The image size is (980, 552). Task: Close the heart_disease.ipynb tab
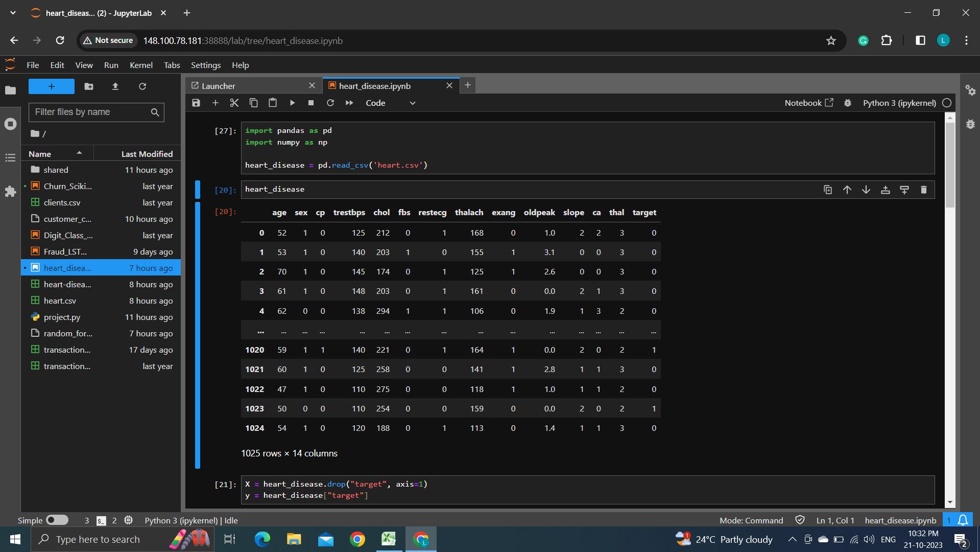(x=449, y=85)
